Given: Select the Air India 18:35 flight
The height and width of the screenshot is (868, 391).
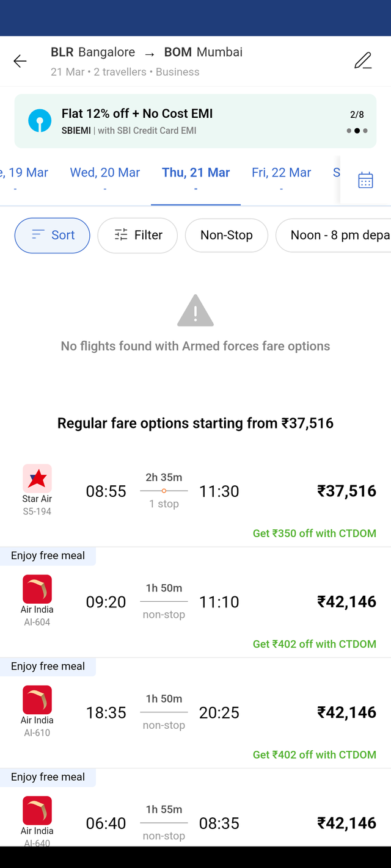Looking at the screenshot, I should tap(195, 713).
